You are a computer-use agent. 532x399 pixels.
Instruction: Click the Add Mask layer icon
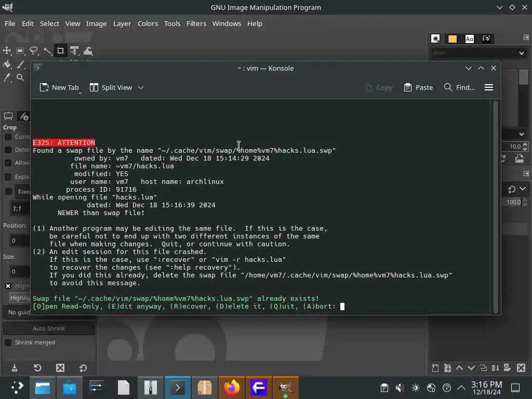[507, 368]
